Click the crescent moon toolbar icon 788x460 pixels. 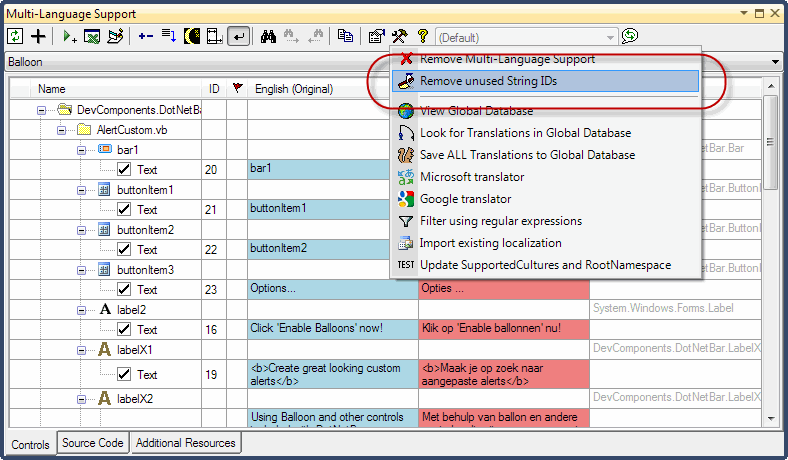coord(191,36)
